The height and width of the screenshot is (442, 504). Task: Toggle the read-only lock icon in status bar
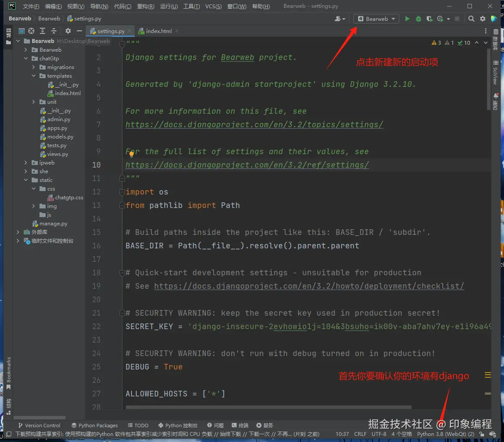pos(481,434)
